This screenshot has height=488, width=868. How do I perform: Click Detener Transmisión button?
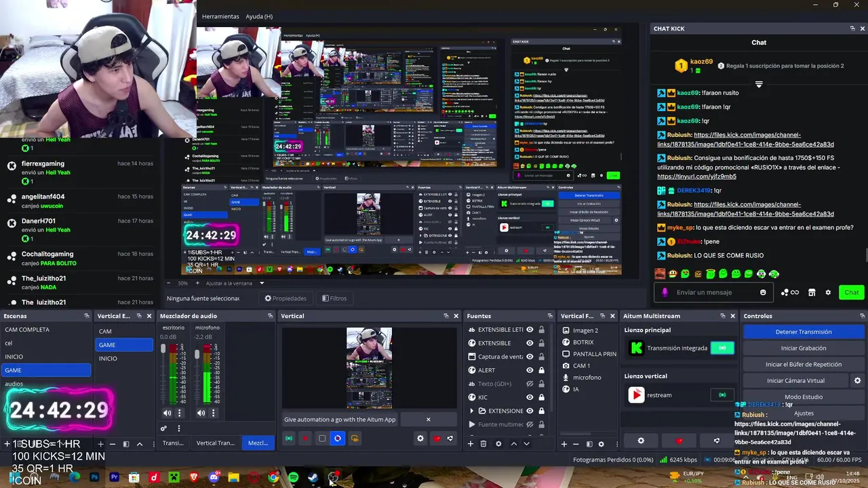click(804, 332)
